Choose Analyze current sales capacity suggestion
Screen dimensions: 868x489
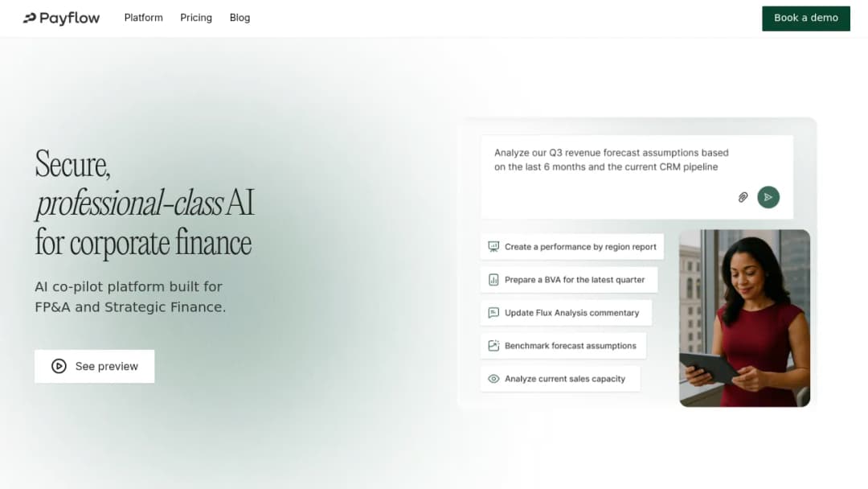pos(560,379)
